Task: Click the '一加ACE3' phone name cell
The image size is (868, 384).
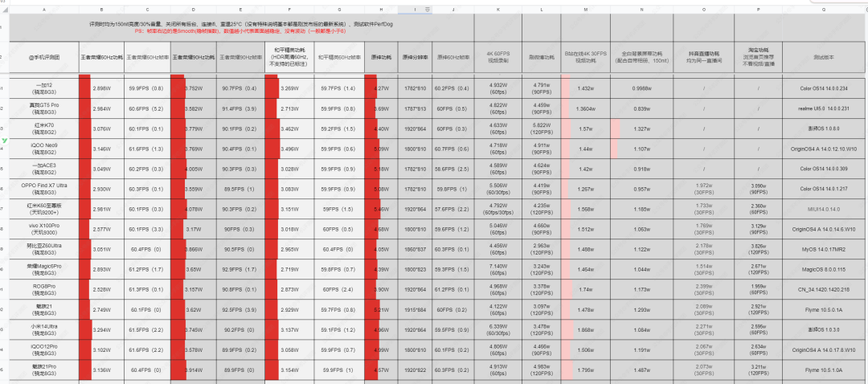Action: coord(44,169)
